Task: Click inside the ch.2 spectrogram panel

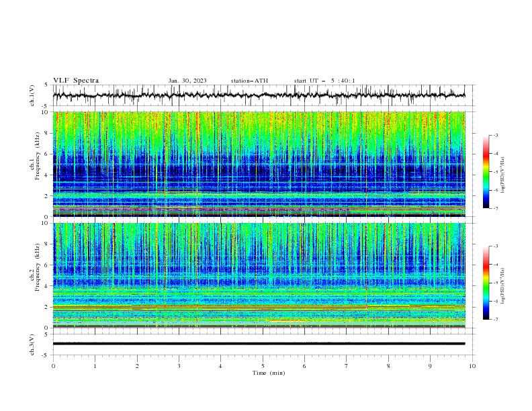Action: coord(259,275)
